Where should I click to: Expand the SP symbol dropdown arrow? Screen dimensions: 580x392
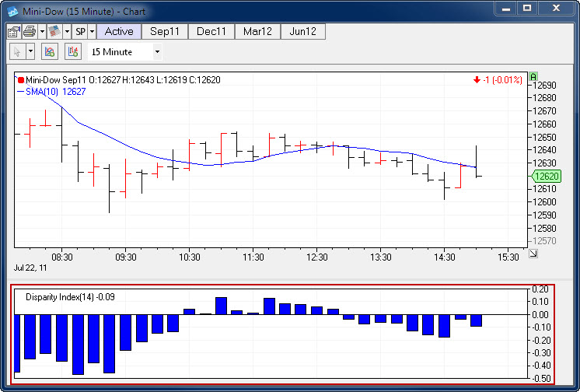coord(92,32)
